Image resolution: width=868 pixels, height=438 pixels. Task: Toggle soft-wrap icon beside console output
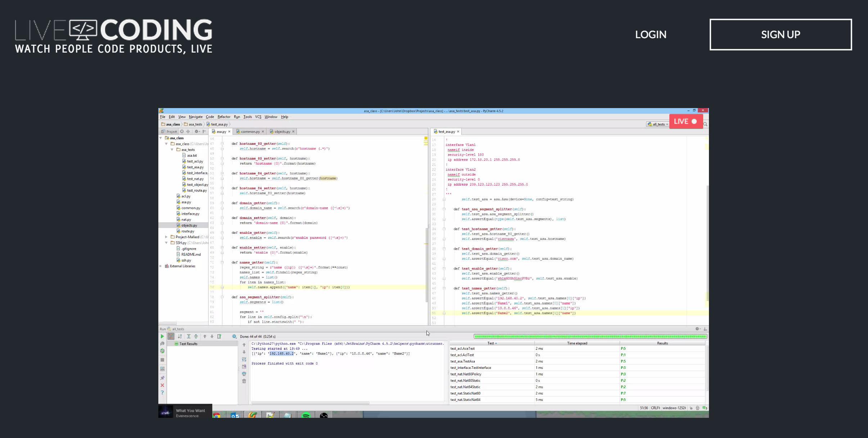(x=244, y=359)
